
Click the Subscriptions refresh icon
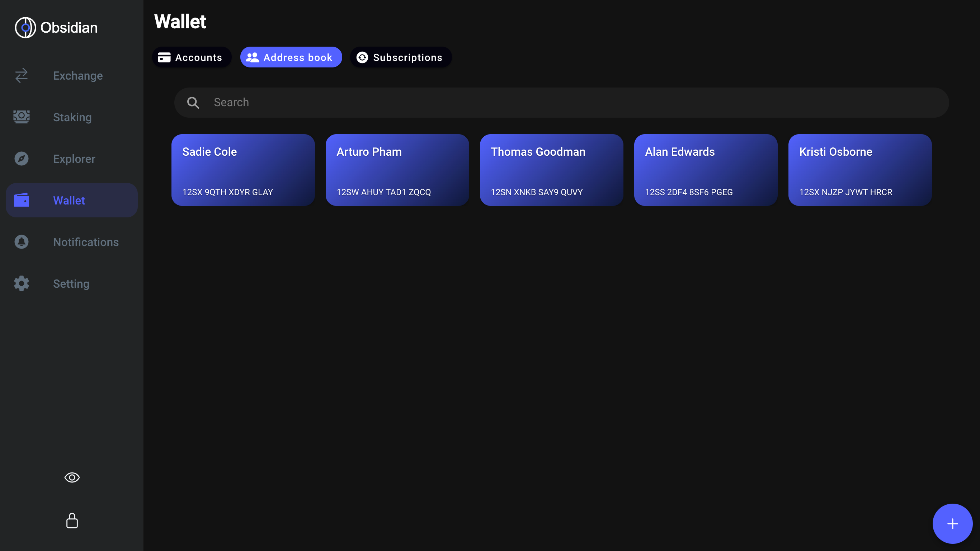[x=362, y=57]
